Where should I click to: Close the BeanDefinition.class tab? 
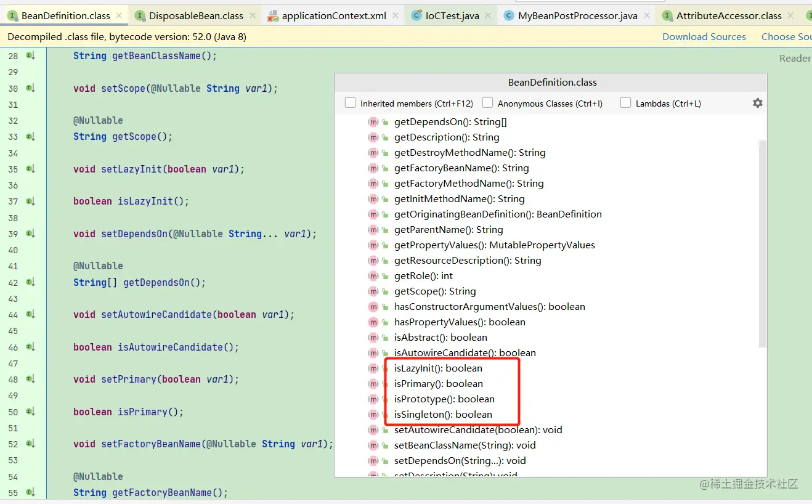pyautogui.click(x=120, y=15)
